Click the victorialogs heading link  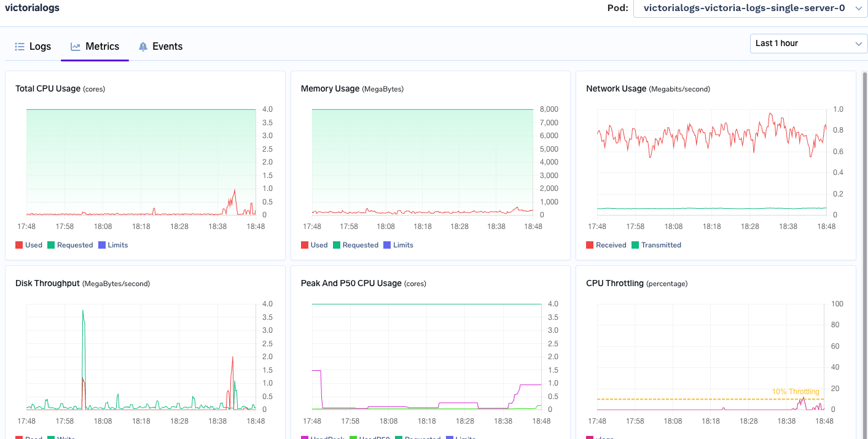32,8
